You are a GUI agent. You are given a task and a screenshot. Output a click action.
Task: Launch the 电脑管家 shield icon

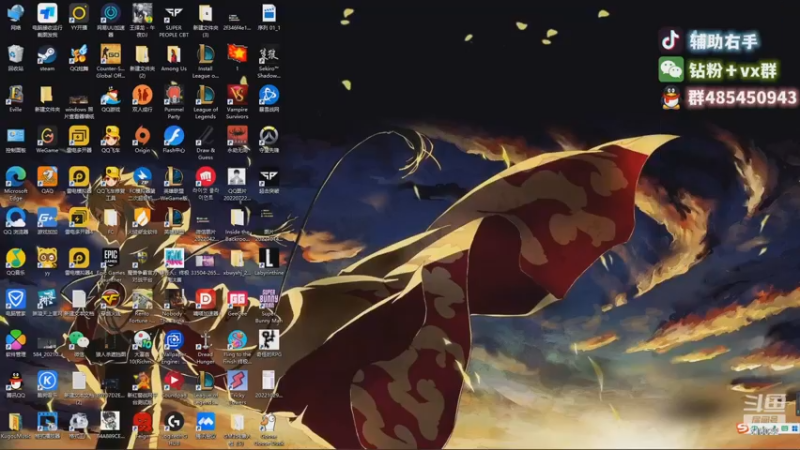tap(15, 300)
